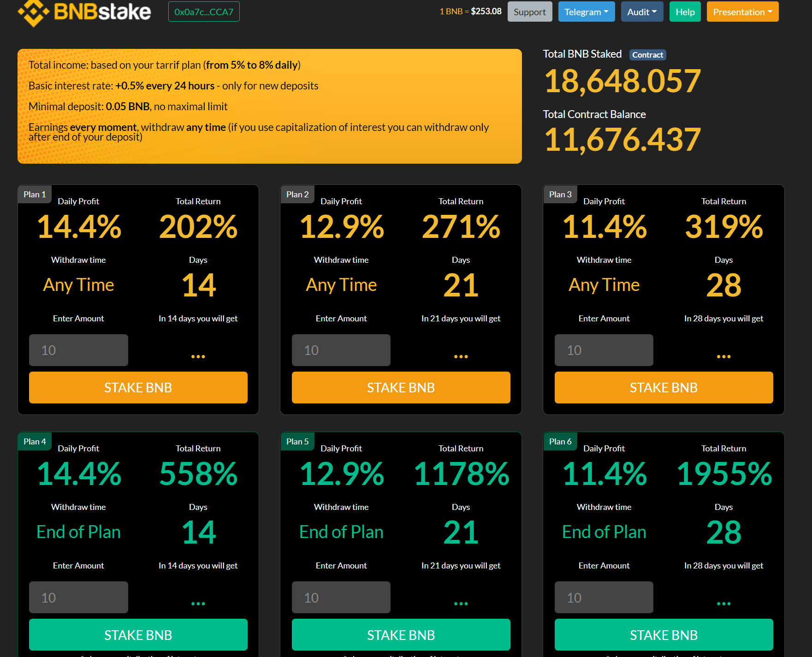This screenshot has height=657, width=812.
Task: Open the Help page
Action: [685, 12]
